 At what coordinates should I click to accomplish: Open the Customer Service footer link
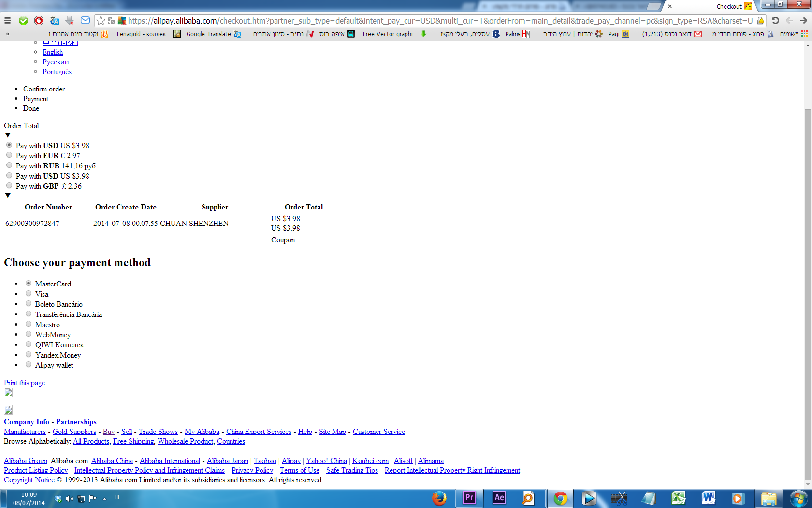(x=379, y=432)
